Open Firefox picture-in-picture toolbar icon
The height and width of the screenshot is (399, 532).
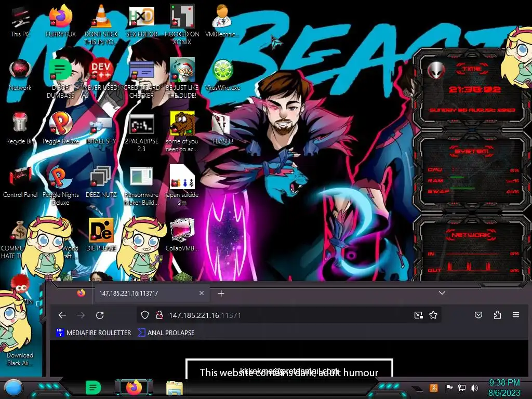(x=419, y=315)
